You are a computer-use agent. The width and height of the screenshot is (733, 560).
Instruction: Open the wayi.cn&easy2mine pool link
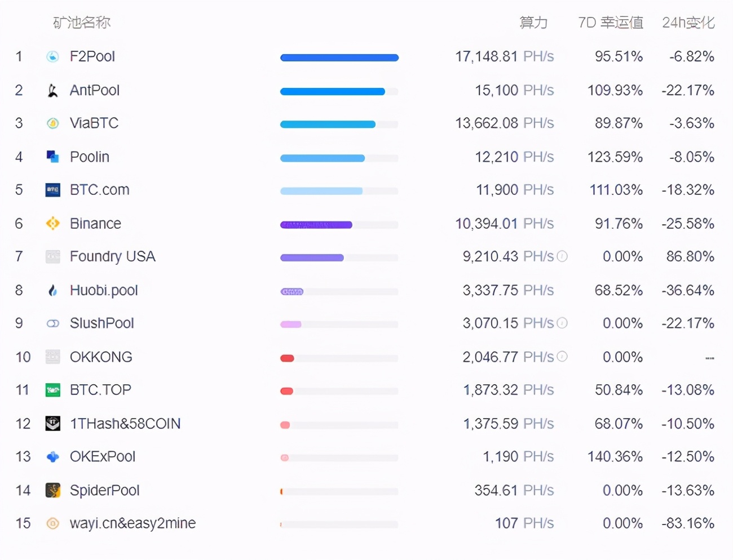133,523
